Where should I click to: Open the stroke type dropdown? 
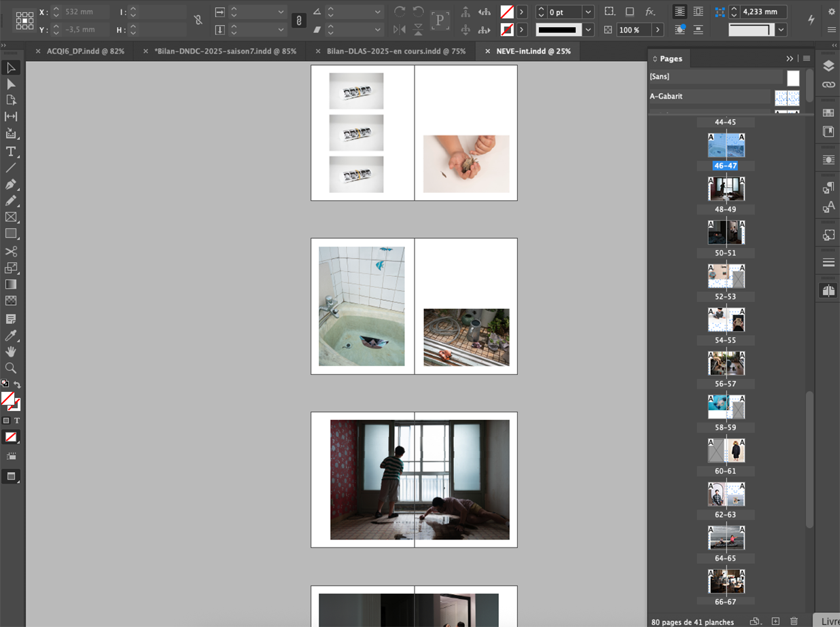[588, 30]
